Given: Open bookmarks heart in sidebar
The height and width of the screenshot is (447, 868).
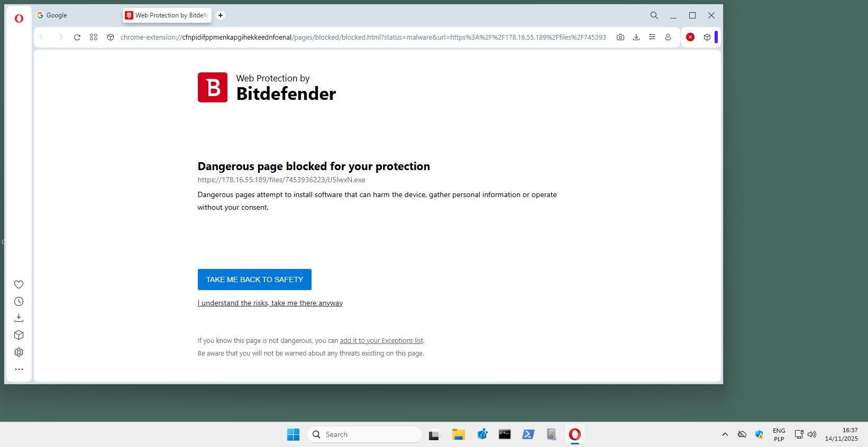Looking at the screenshot, I should click(x=19, y=284).
